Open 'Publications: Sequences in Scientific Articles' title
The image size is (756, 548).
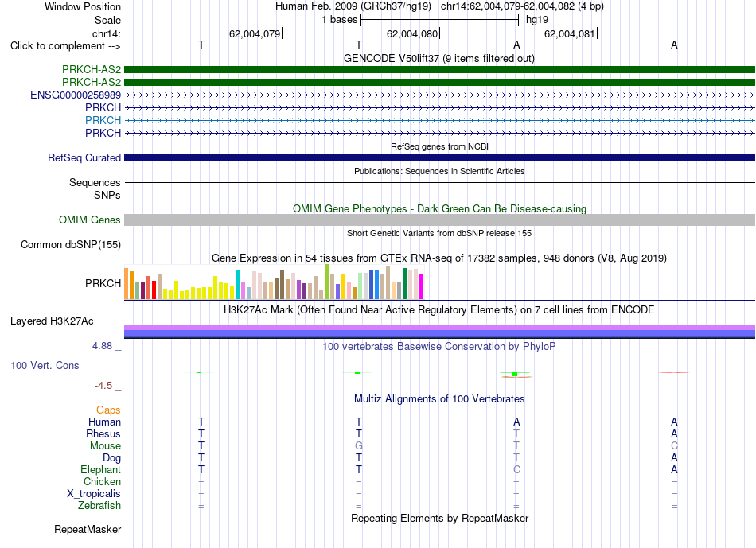click(439, 171)
